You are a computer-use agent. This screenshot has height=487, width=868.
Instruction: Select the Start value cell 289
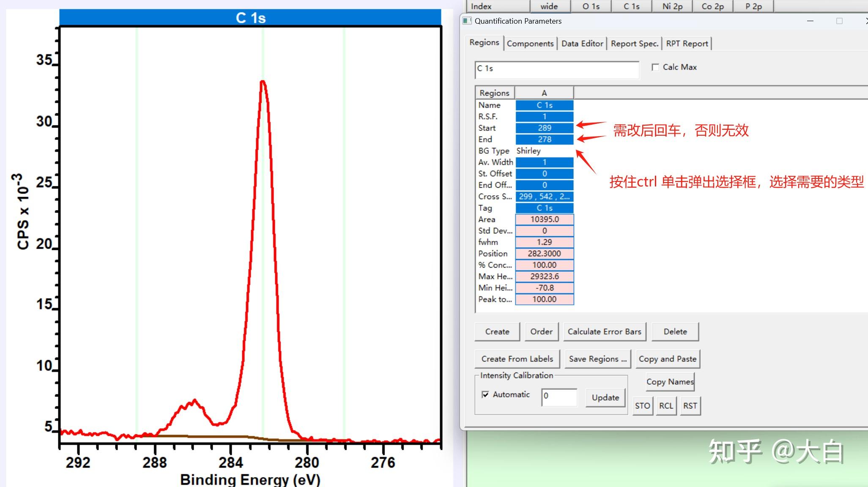(x=544, y=128)
